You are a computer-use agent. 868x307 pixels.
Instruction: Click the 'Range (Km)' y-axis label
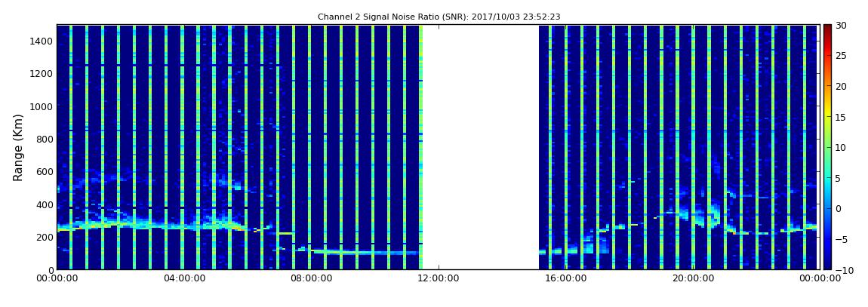[x=18, y=148]
